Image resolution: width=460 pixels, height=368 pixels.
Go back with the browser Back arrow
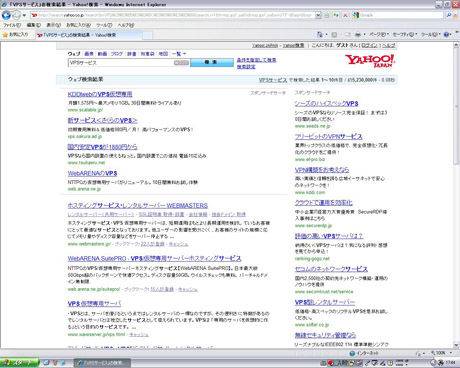6,15
